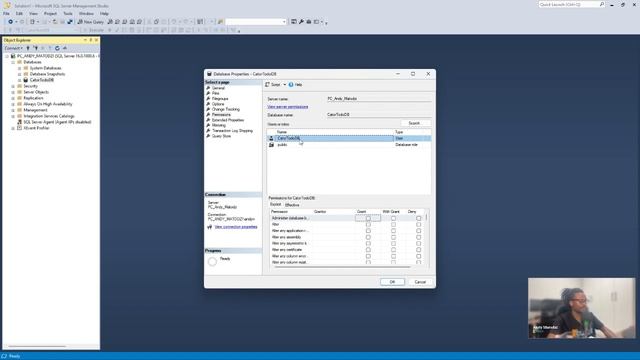640x360 pixels.
Task: Click the New Query toolbar button
Action: click(90, 22)
